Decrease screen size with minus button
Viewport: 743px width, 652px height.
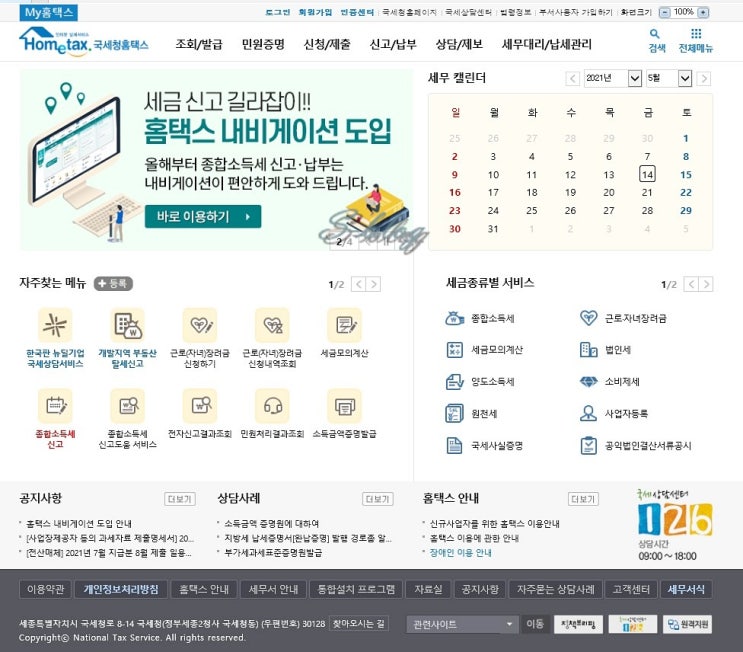tap(665, 12)
